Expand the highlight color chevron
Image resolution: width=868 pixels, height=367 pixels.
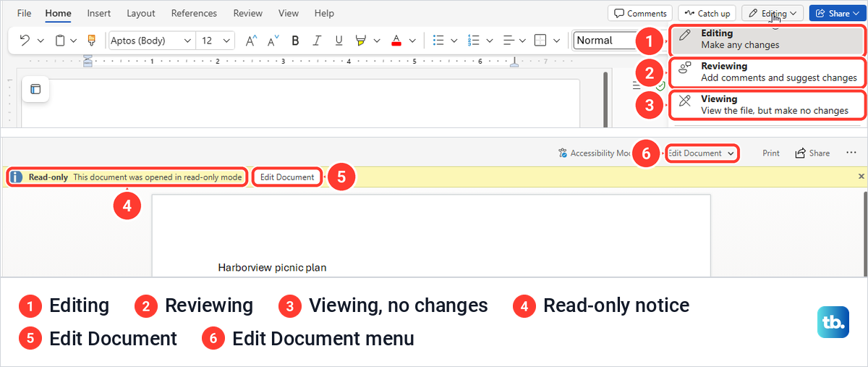[x=378, y=41]
